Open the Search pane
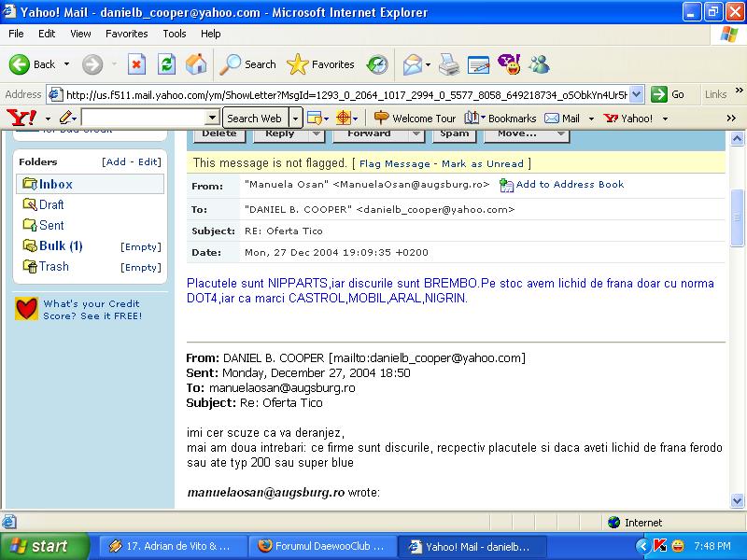The width and height of the screenshot is (747, 560). pos(248,64)
